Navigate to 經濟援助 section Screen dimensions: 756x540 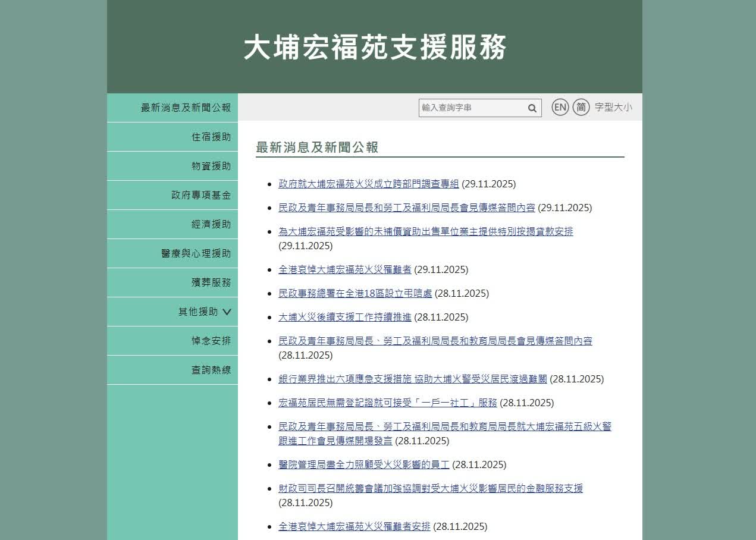[211, 224]
